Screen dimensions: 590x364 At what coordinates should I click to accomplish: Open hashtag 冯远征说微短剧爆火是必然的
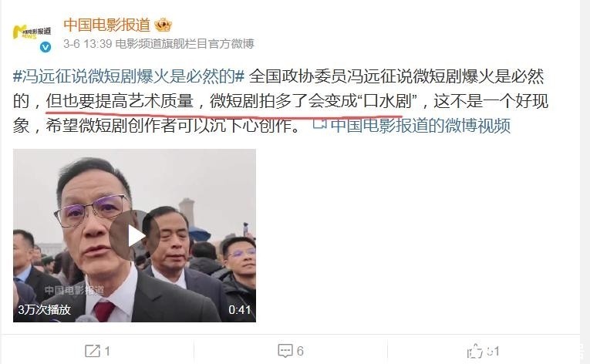tap(129, 76)
